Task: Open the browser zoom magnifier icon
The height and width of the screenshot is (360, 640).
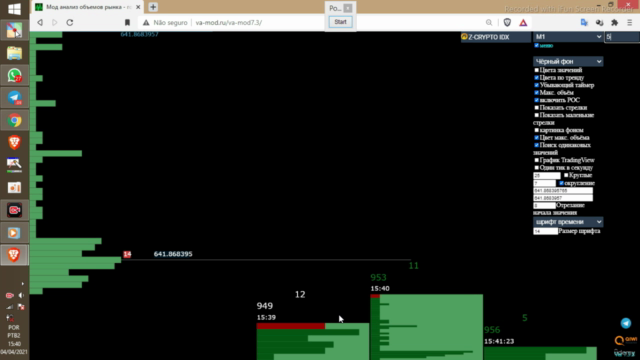Action: (489, 22)
